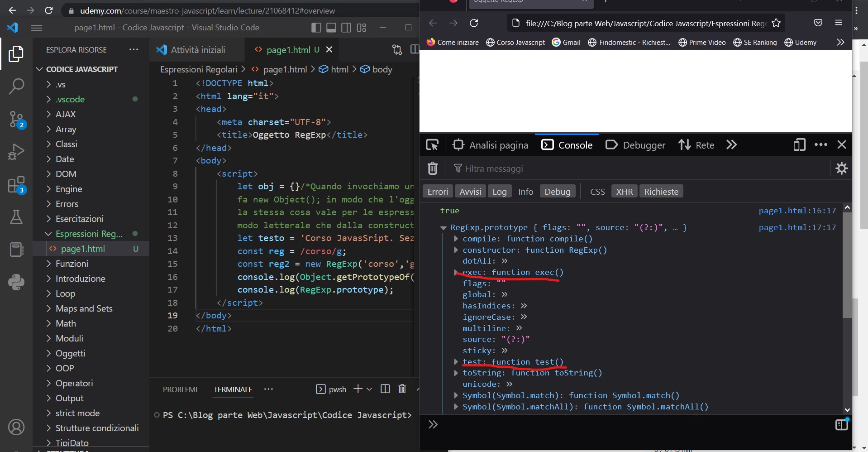868x452 pixels.
Task: Toggle Debug console filter
Action: click(x=558, y=192)
